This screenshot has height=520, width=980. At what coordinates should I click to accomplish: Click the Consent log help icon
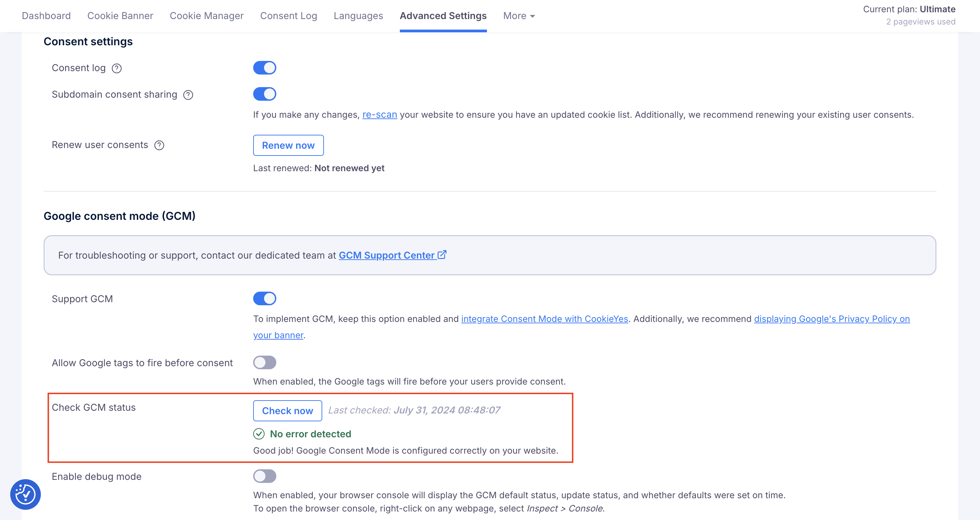pos(116,68)
